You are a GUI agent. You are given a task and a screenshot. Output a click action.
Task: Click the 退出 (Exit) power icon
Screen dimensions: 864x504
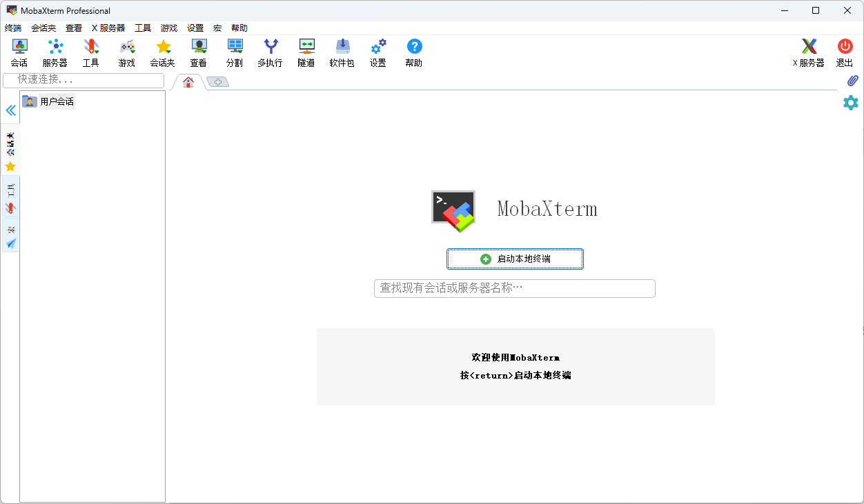click(845, 52)
